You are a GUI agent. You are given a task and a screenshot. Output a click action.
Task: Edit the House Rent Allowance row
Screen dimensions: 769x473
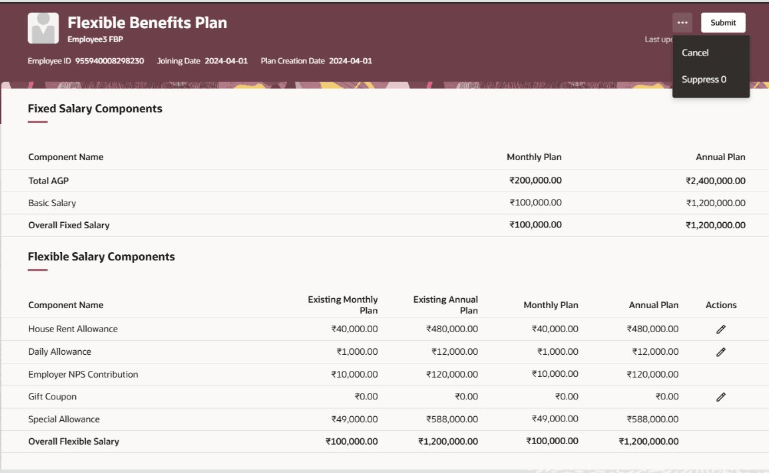coord(720,329)
